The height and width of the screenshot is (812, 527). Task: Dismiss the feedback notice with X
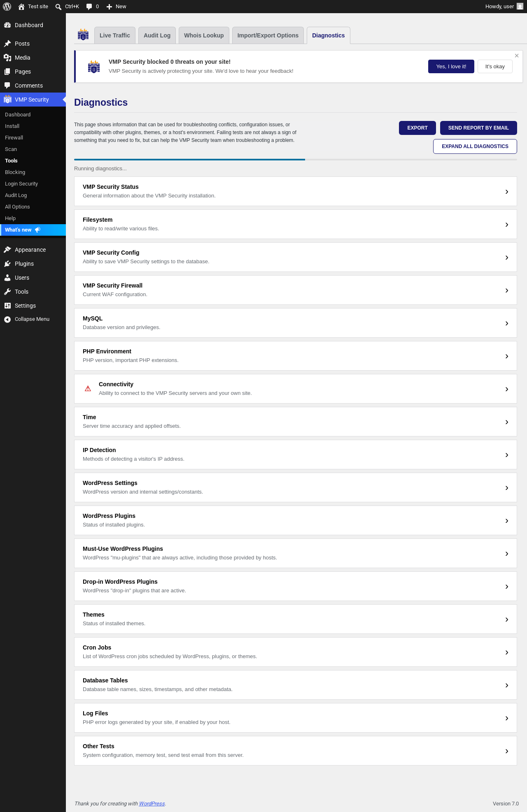517,56
